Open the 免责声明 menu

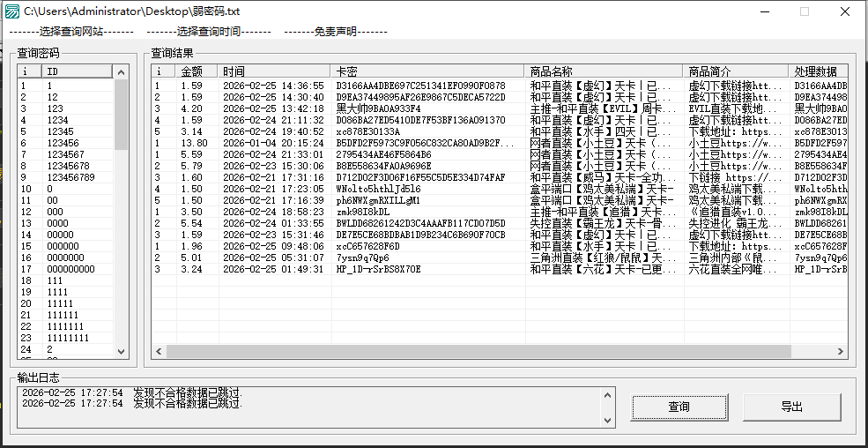[336, 32]
